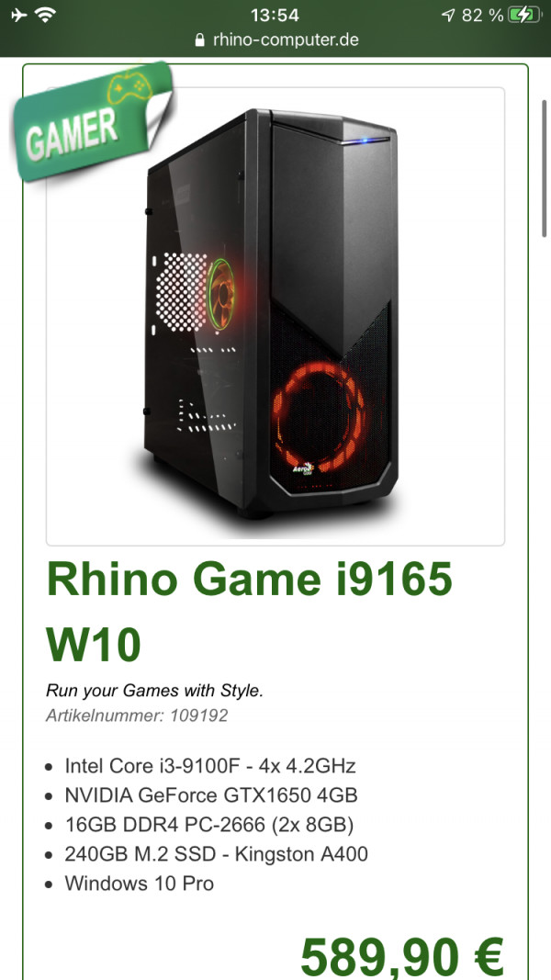
Task: Tap the 13:54 clock in status bar
Action: pyautogui.click(x=275, y=15)
